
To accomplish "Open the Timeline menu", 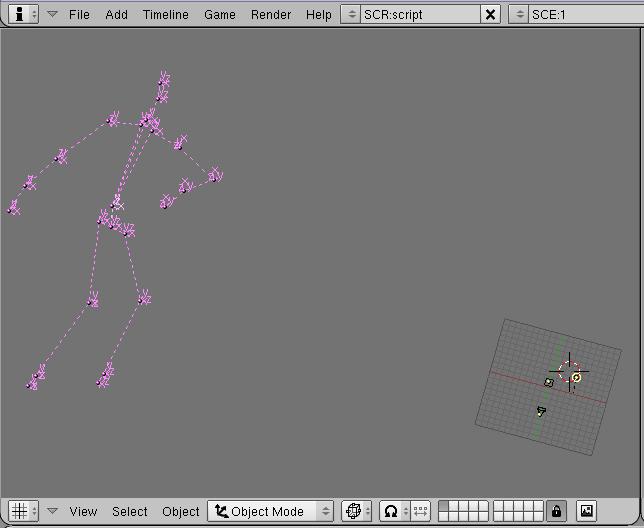I will [x=166, y=15].
